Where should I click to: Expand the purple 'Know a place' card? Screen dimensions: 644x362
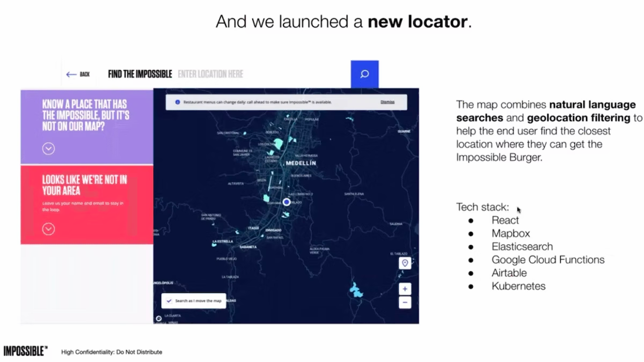(x=48, y=149)
